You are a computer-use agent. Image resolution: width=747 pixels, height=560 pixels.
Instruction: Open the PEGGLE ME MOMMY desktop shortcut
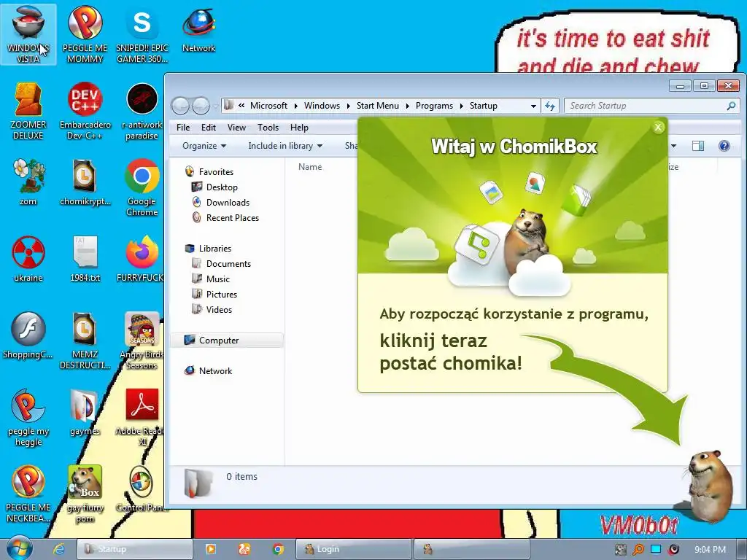tap(85, 34)
